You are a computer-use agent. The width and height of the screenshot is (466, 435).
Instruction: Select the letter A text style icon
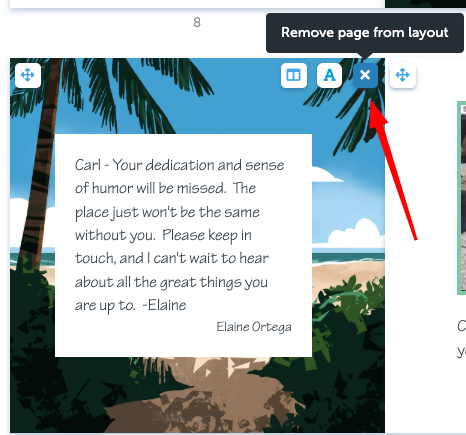[x=329, y=75]
